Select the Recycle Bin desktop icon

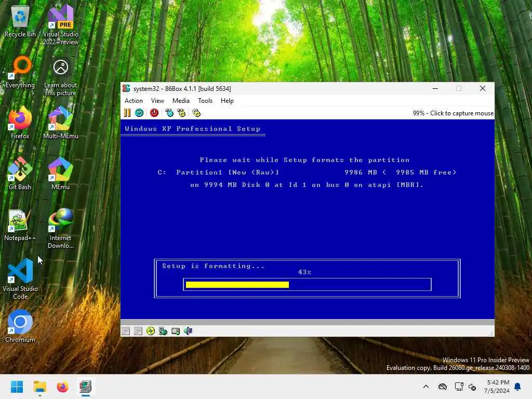point(20,22)
